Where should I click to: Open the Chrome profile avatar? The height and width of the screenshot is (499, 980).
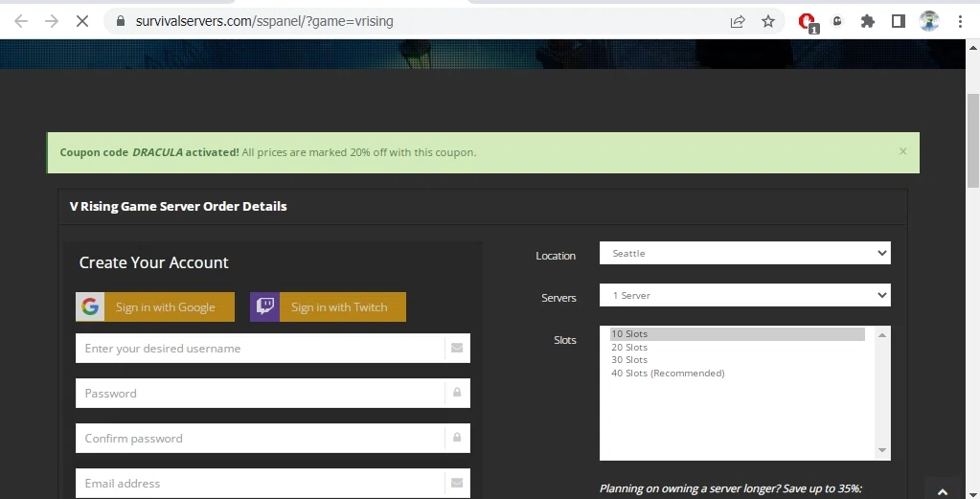(x=929, y=21)
